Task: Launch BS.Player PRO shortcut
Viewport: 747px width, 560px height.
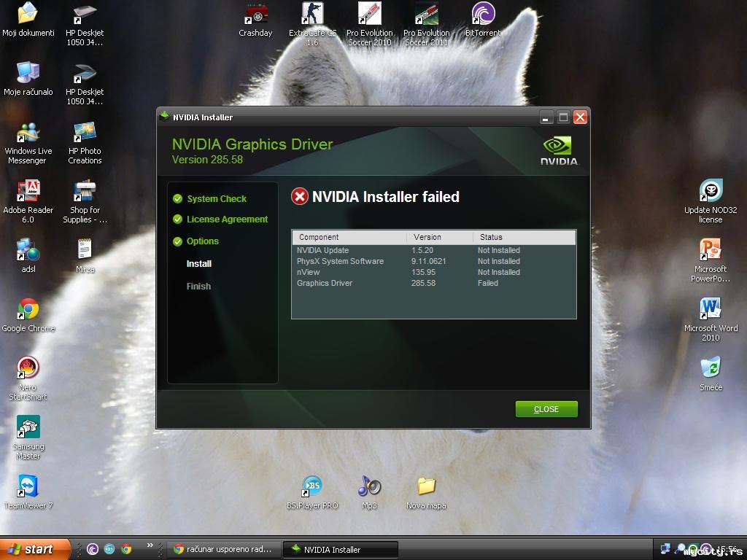Action: [312, 492]
